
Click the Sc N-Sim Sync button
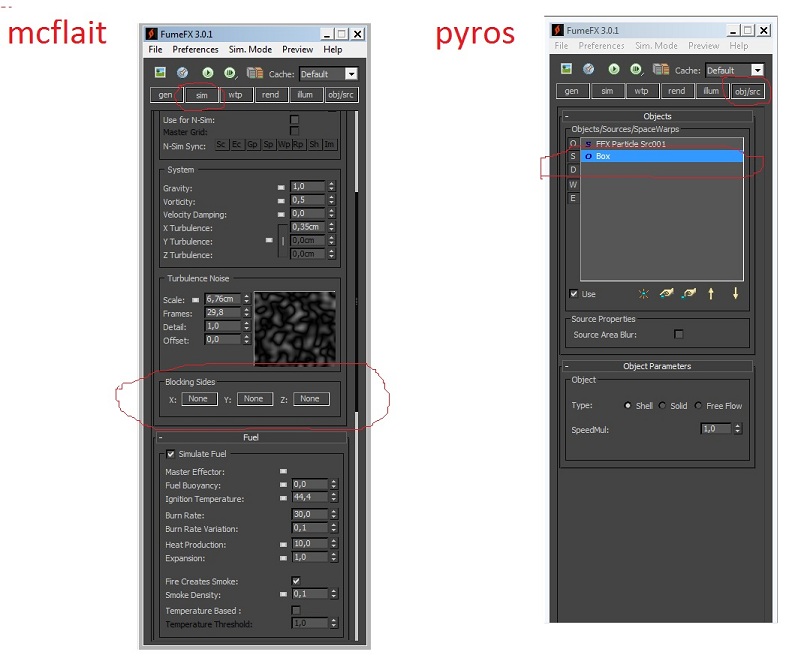point(221,145)
